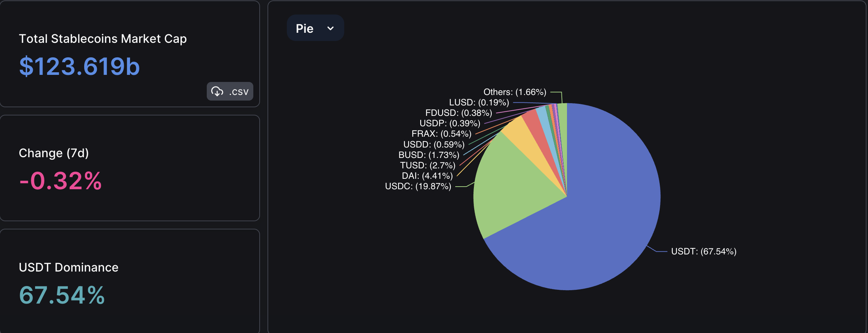The width and height of the screenshot is (868, 333).
Task: Click the chevron arrow beside Pie
Action: coord(330,28)
